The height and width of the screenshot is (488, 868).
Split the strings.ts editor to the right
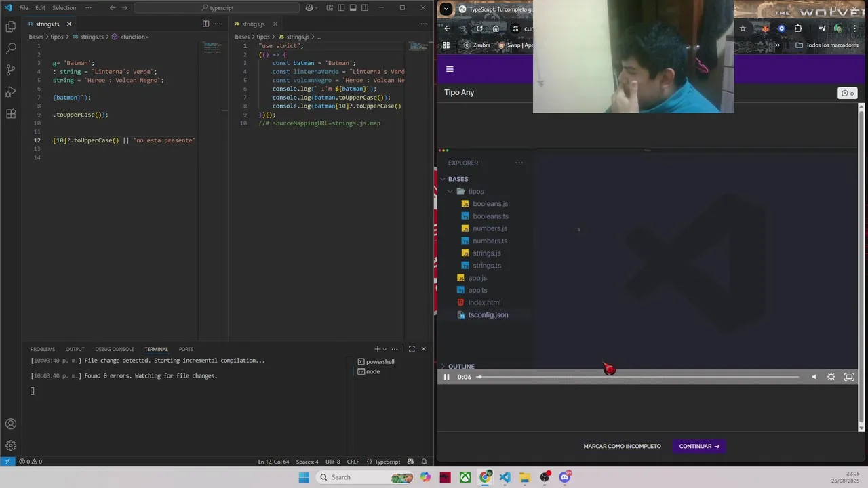[206, 24]
